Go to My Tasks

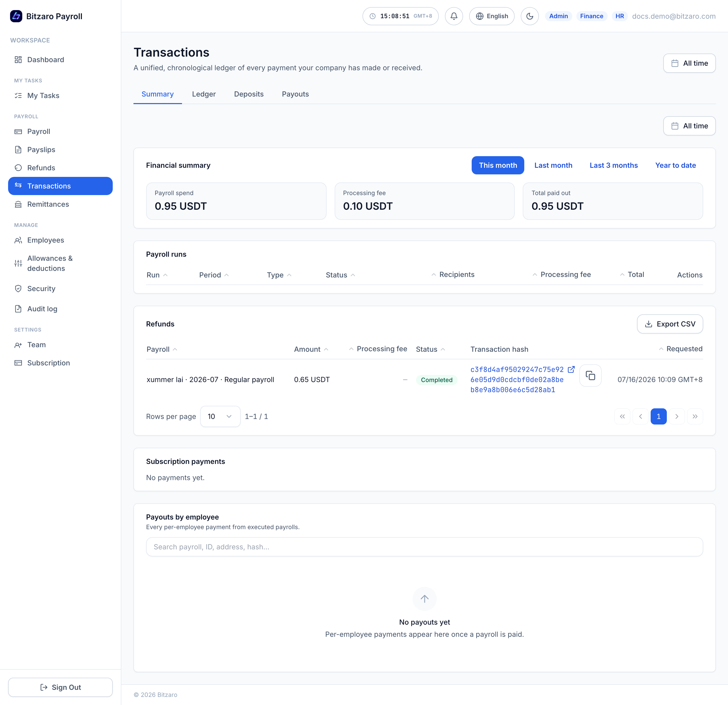(x=60, y=96)
